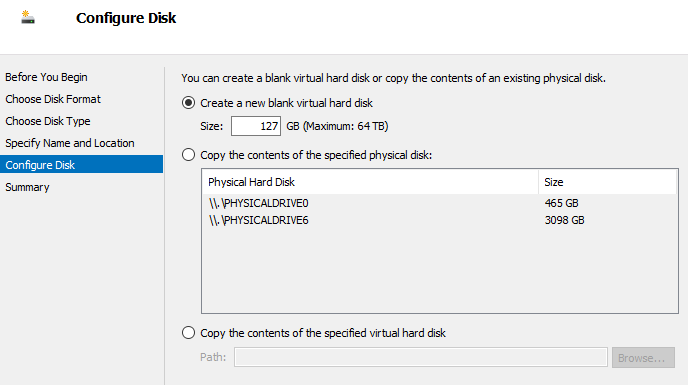Click the highlighted Configure Disk step
This screenshot has height=385, width=688.
[82, 164]
